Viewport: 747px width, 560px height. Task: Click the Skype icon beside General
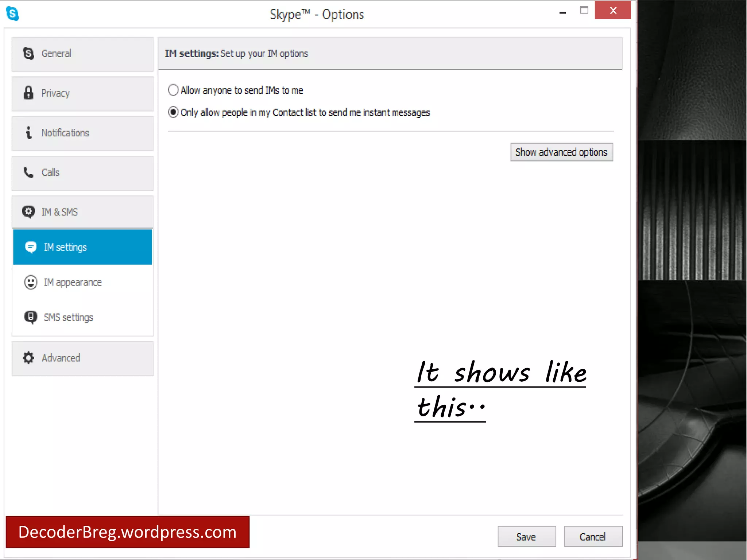coord(28,53)
